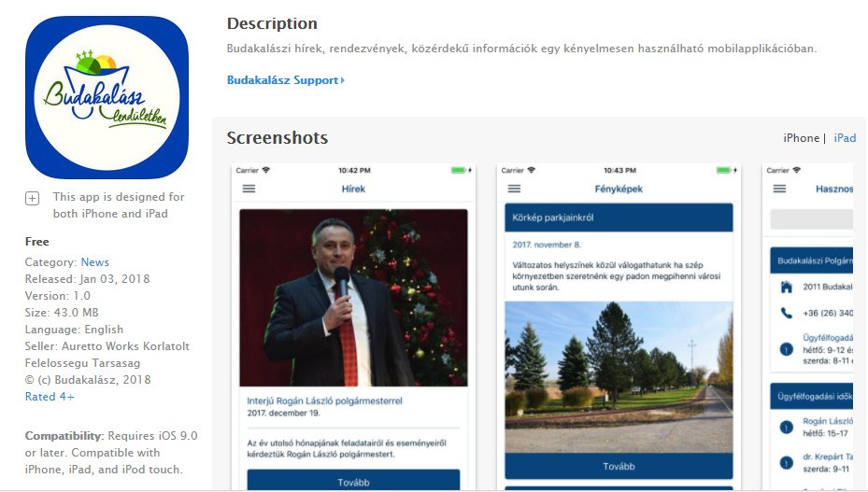
Task: Select the iPhone screenshots tab
Action: tap(801, 138)
